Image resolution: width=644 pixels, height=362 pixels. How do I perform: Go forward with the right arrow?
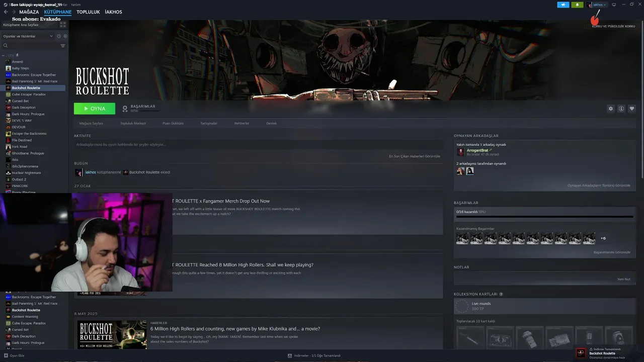tap(14, 12)
